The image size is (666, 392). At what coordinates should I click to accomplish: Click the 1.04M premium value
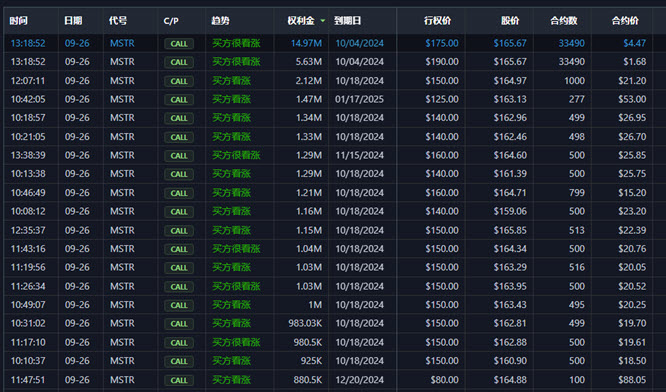tap(309, 249)
